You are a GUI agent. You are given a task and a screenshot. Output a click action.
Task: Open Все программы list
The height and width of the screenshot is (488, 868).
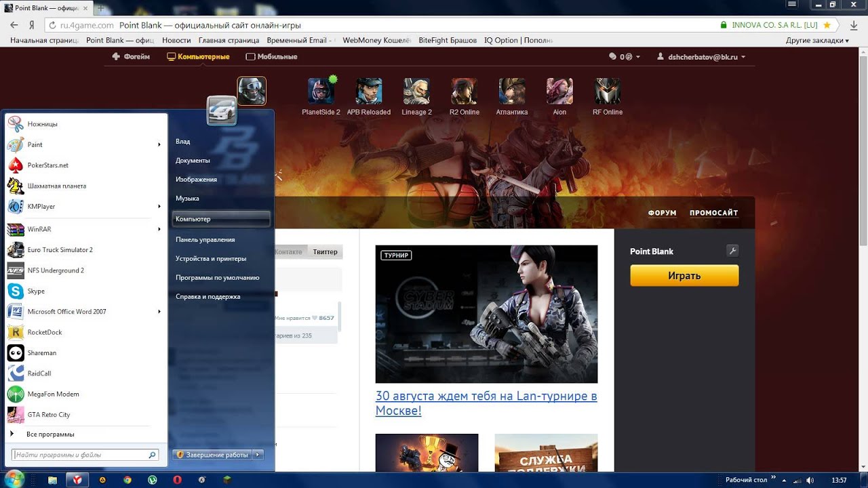coord(50,434)
